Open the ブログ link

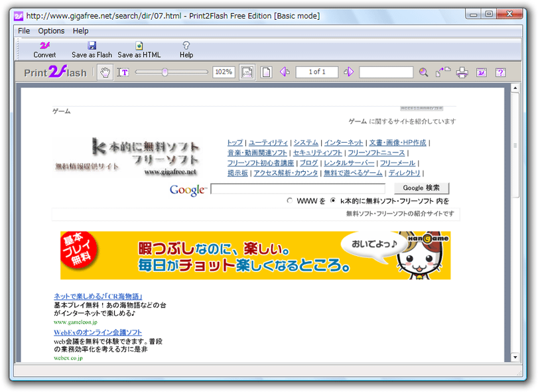pyautogui.click(x=308, y=163)
